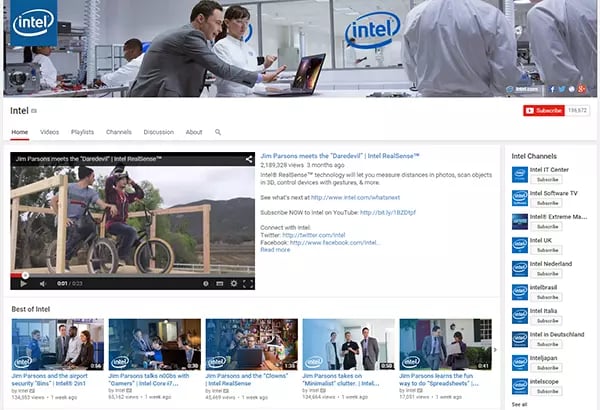Subscribe to Intel Extreme Masters channel
Screen dimensions: 600x410
pyautogui.click(x=546, y=227)
